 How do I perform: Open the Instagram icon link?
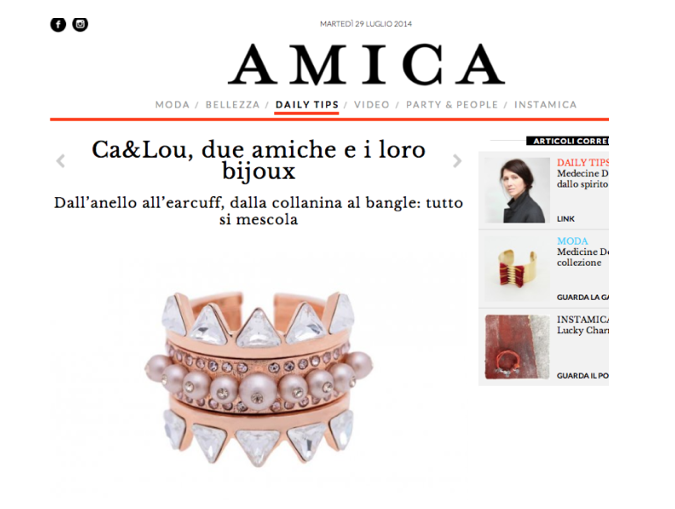(x=80, y=25)
